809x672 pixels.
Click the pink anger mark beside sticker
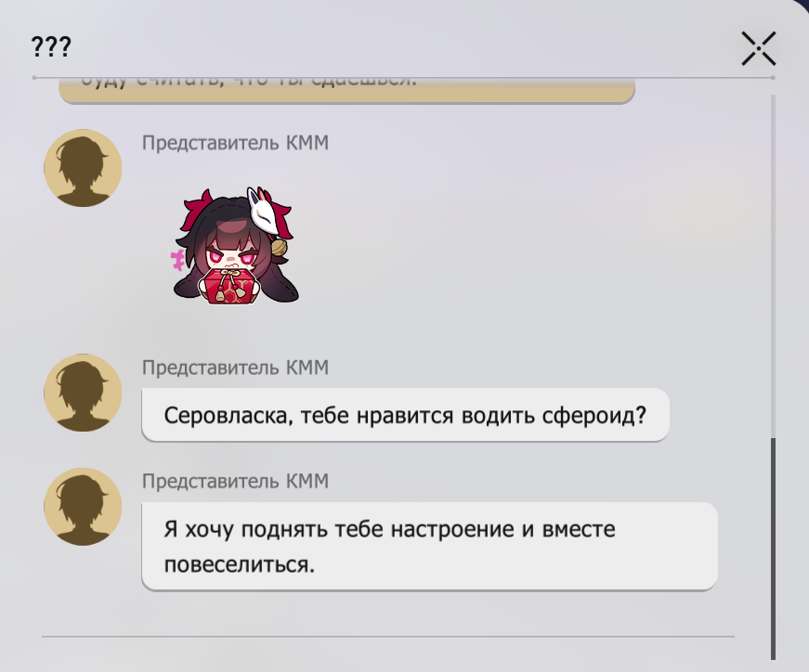pyautogui.click(x=177, y=259)
